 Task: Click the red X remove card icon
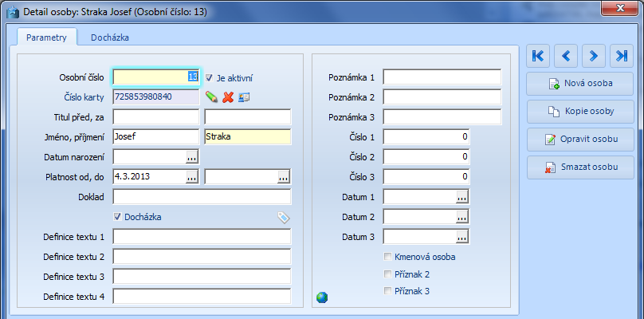[228, 97]
